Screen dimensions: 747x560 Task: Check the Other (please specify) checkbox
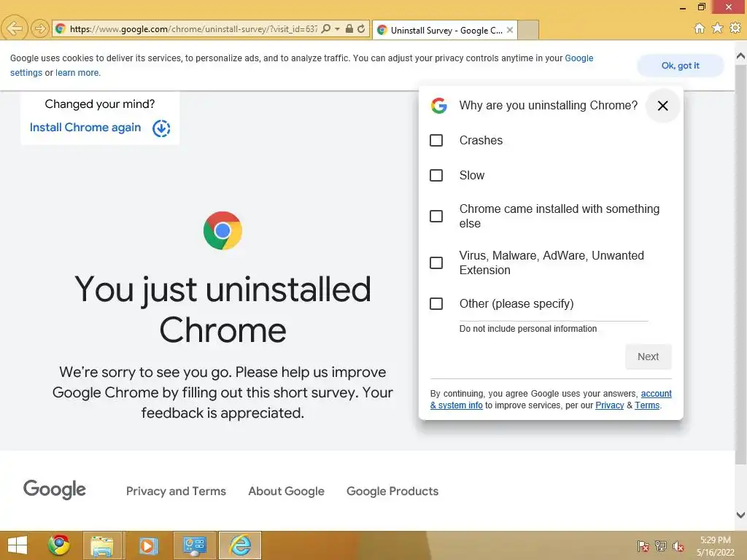pos(436,304)
